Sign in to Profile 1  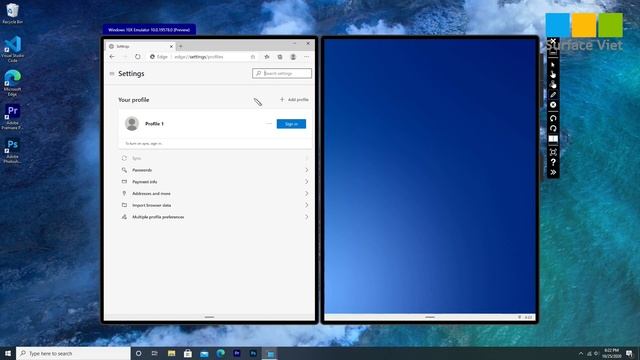tap(291, 124)
